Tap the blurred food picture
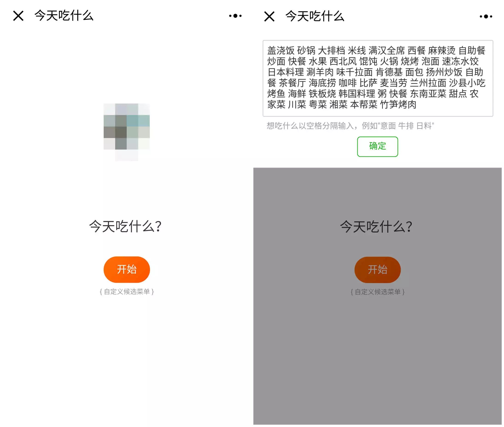The width and height of the screenshot is (504, 427). click(126, 132)
